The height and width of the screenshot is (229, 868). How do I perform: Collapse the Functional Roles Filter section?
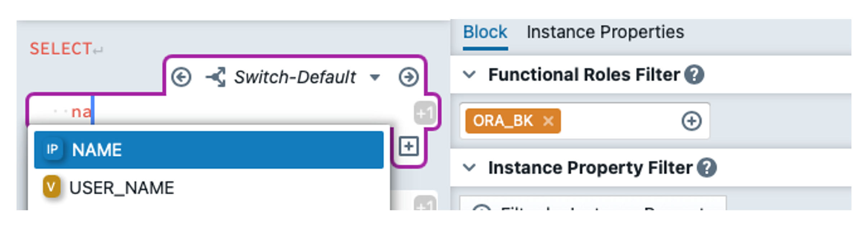[x=469, y=75]
